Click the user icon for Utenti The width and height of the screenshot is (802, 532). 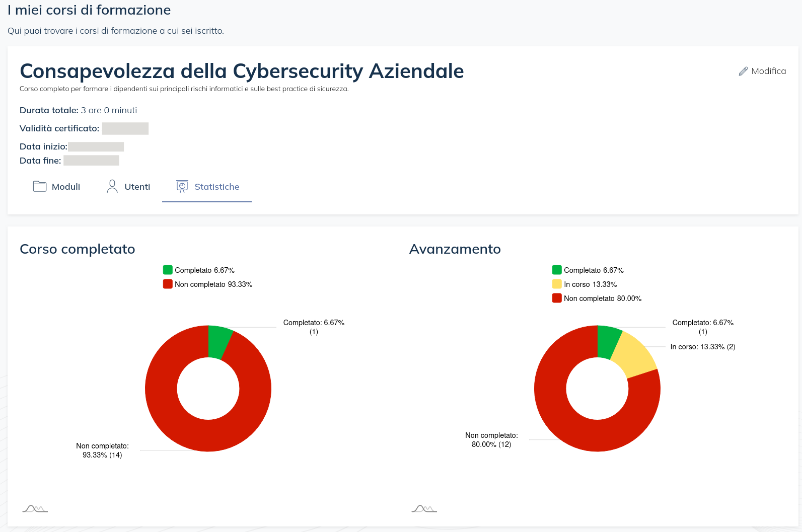pos(112,186)
